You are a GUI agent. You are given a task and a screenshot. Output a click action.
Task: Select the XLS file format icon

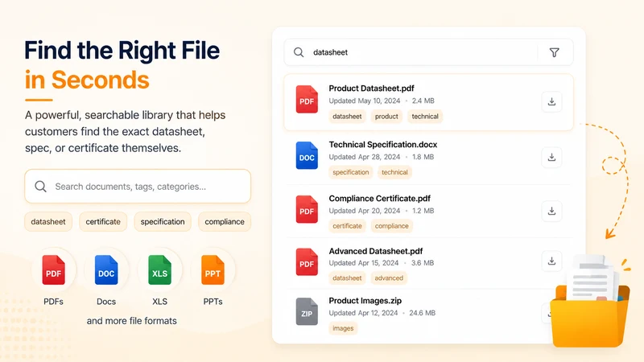(x=159, y=270)
